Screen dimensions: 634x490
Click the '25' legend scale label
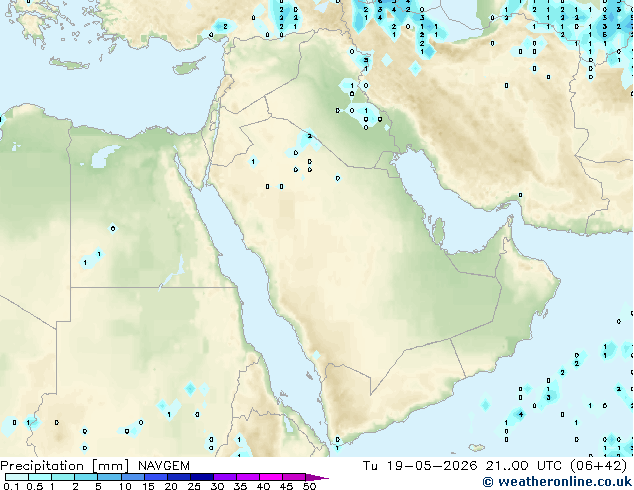pos(194,486)
